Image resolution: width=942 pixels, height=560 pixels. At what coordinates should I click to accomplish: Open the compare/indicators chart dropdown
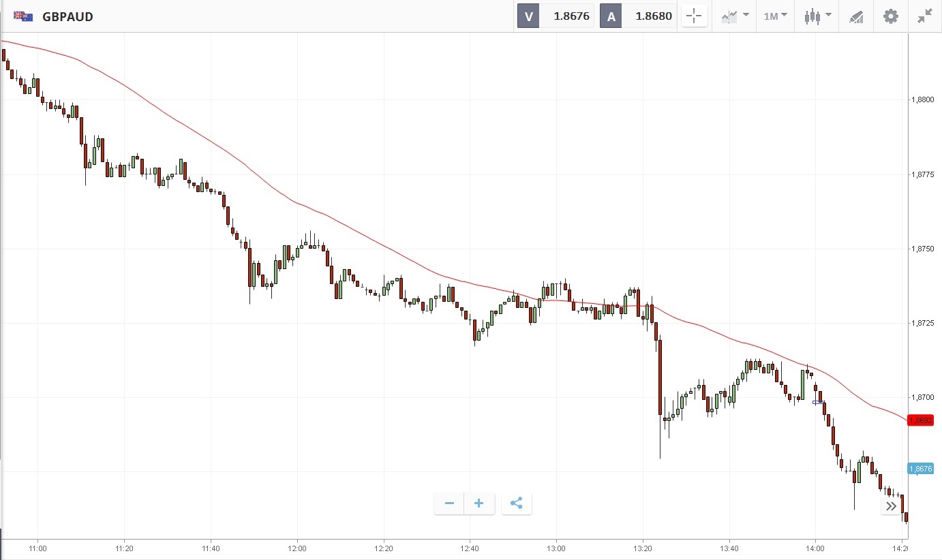point(735,16)
